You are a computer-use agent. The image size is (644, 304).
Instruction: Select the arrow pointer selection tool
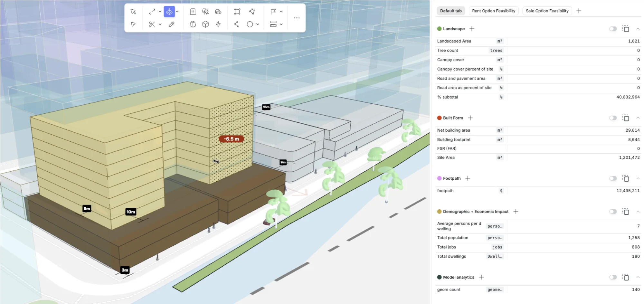(x=133, y=12)
